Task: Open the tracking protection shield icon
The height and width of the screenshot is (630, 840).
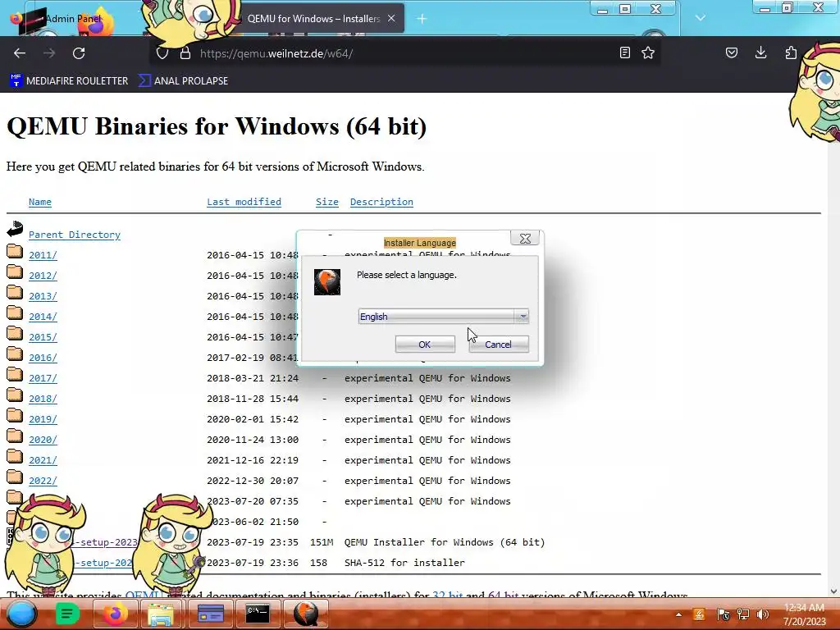Action: click(x=162, y=53)
